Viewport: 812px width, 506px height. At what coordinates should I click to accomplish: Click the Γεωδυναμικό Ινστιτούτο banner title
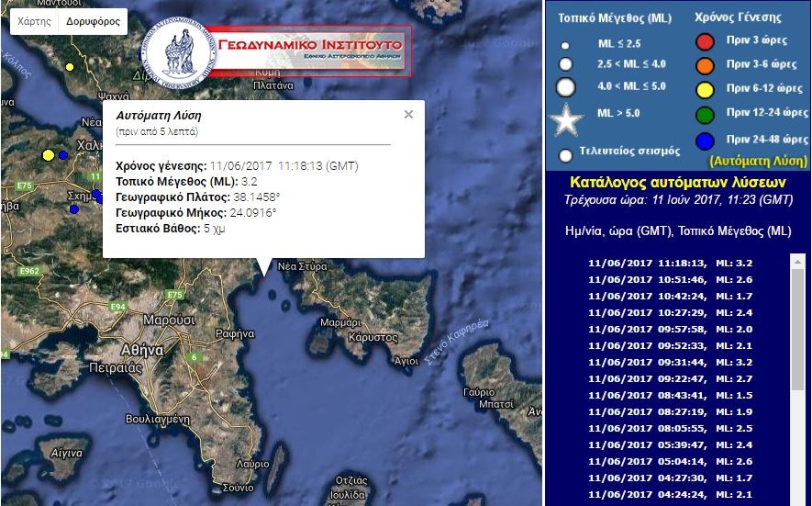pos(309,44)
